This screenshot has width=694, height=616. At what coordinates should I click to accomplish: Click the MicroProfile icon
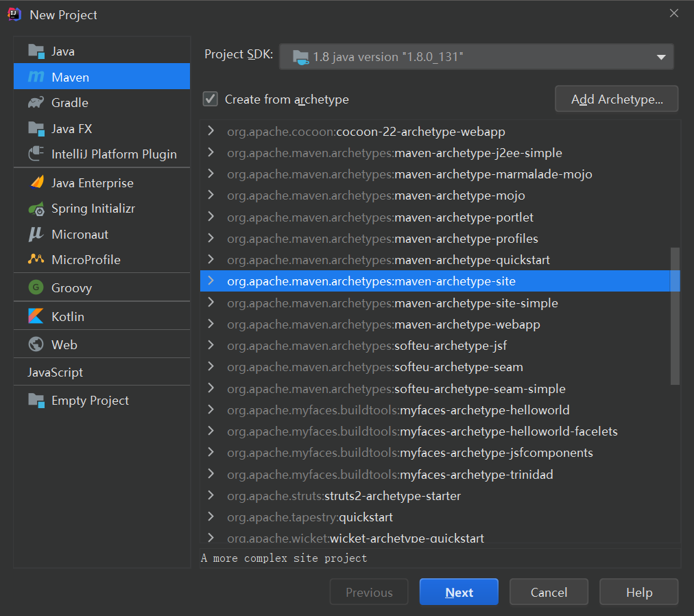point(36,259)
